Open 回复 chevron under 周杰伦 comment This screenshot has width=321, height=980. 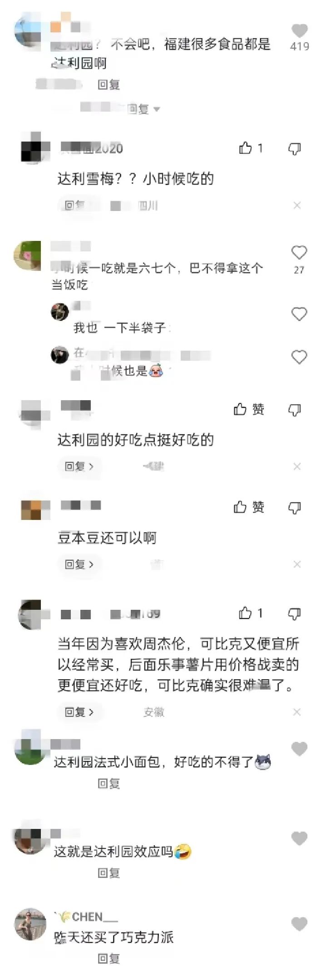[79, 712]
